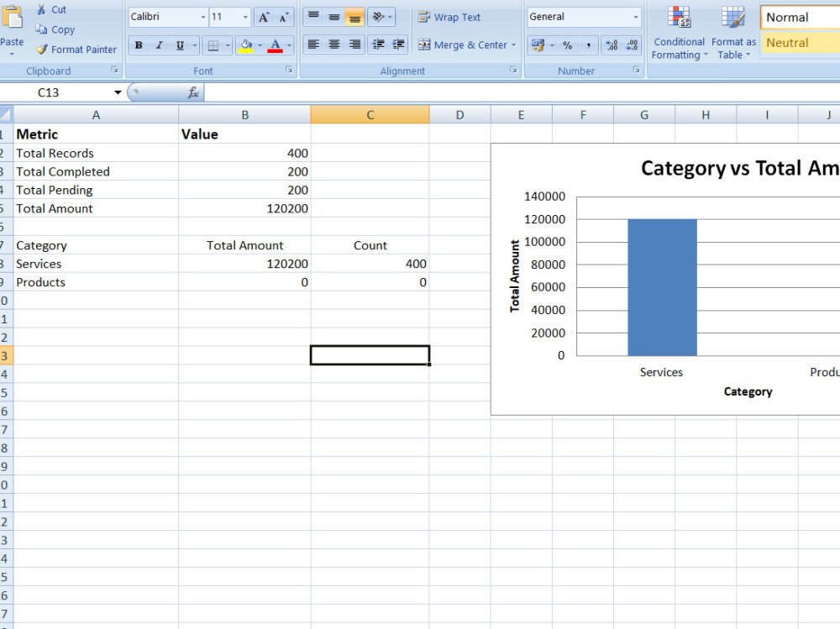The height and width of the screenshot is (629, 840).
Task: Open the font size dropdown
Action: [245, 17]
